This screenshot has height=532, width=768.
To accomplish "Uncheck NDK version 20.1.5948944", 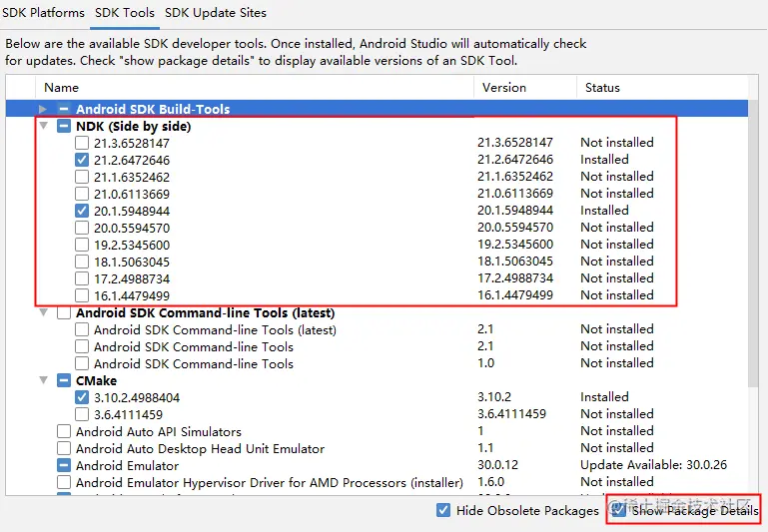I will tap(82, 211).
